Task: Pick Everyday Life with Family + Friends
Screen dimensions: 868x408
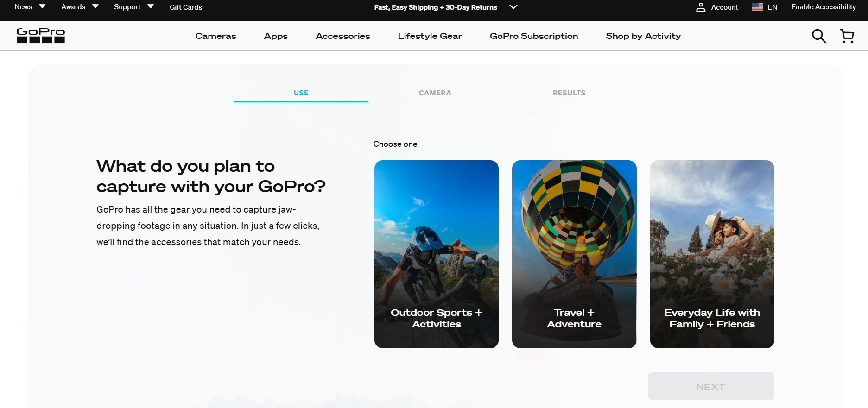Action: (712, 254)
